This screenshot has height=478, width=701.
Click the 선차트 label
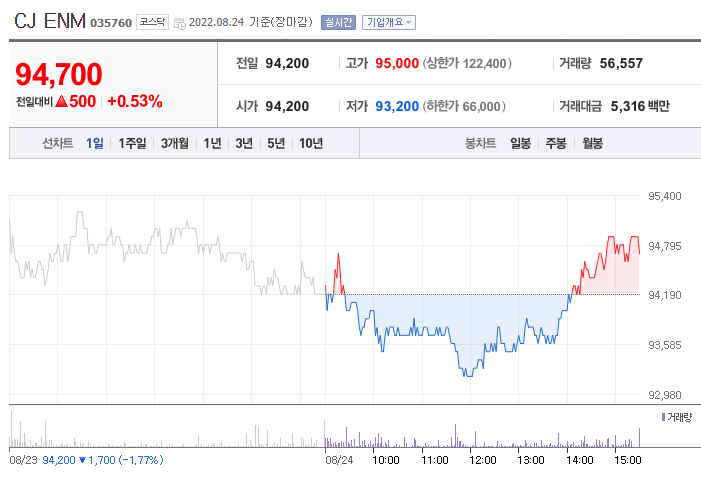(57, 143)
